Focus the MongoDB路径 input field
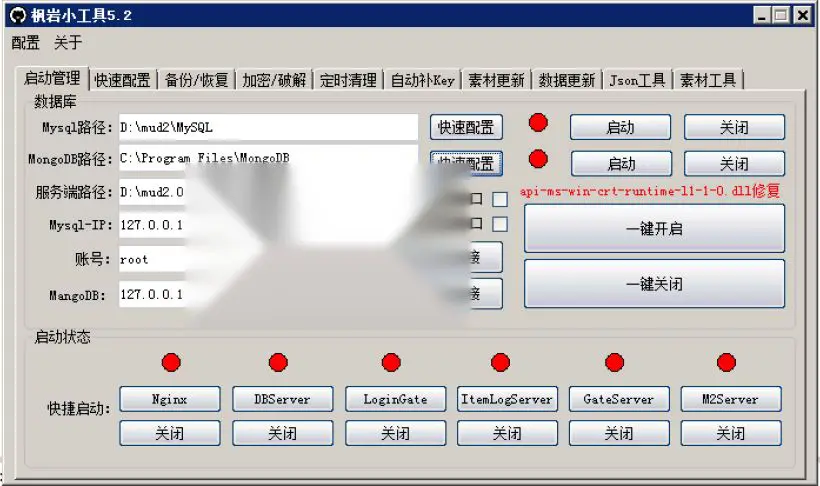Viewport: 820px width, 486px height. pyautogui.click(x=268, y=158)
